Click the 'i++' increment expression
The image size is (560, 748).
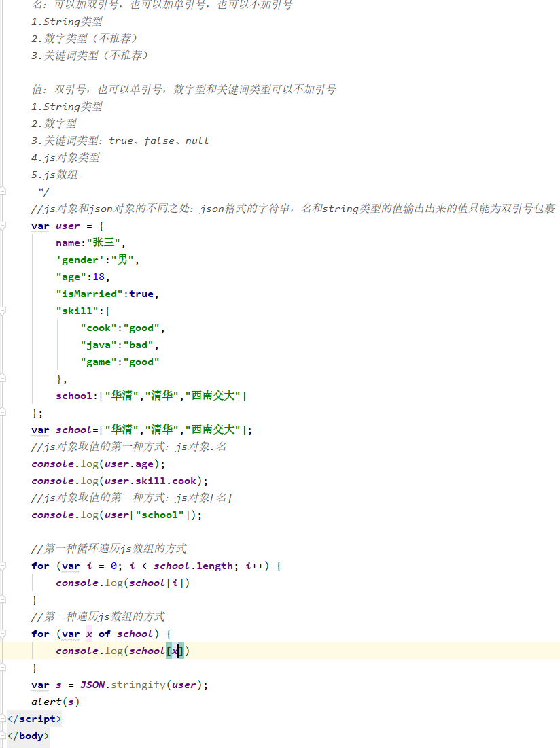(x=254, y=566)
